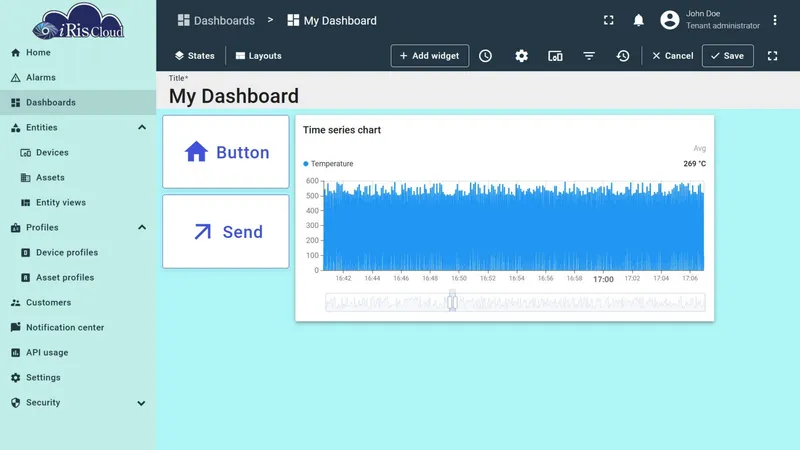Cancel dashboard editing
Viewport: 800px width, 450px height.
click(672, 56)
